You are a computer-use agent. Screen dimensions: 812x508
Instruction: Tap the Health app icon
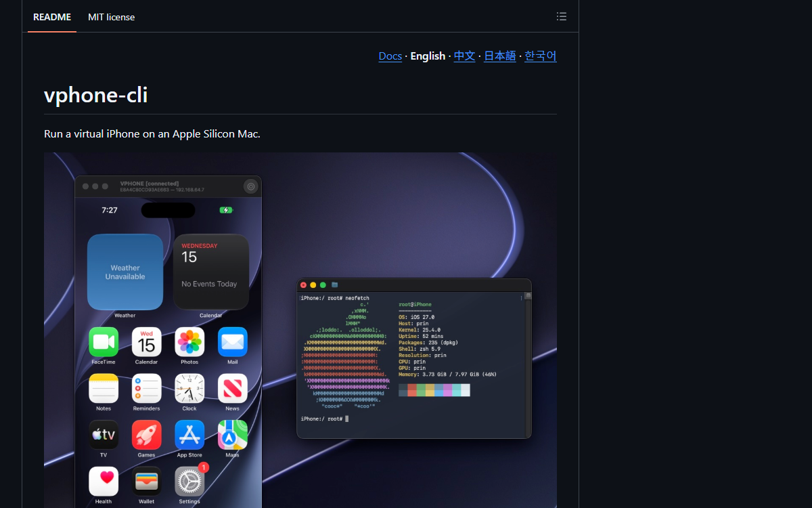[104, 481]
